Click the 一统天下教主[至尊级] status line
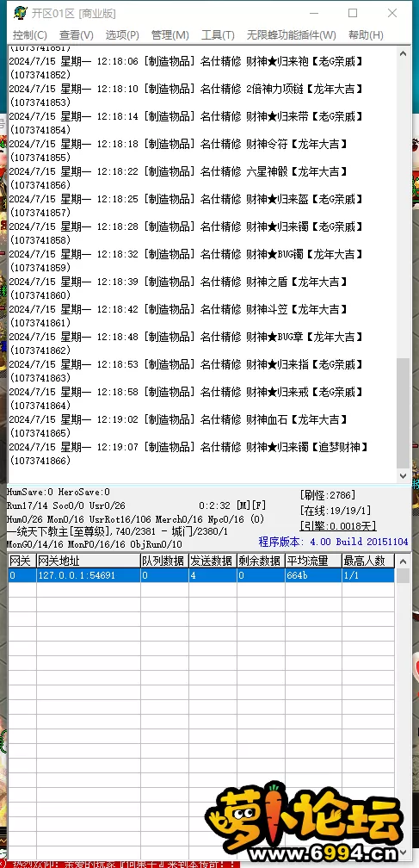 117,531
